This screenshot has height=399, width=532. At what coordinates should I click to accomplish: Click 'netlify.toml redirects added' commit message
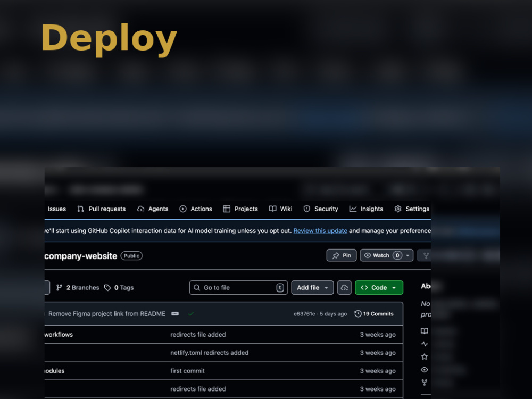(209, 353)
